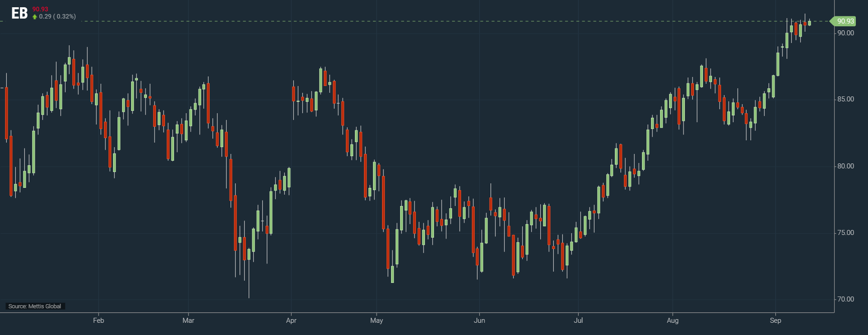Click the red 90.93 price under ticker
The height and width of the screenshot is (335, 868).
tap(40, 9)
